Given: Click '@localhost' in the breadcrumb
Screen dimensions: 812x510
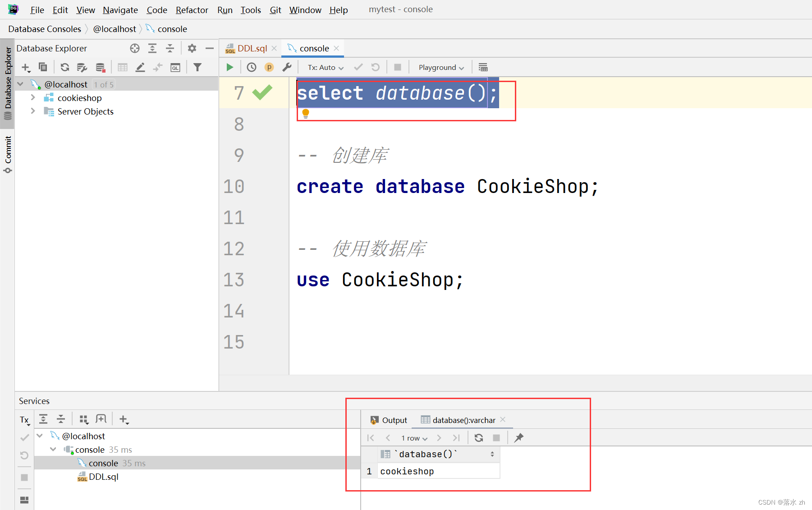Looking at the screenshot, I should point(115,29).
